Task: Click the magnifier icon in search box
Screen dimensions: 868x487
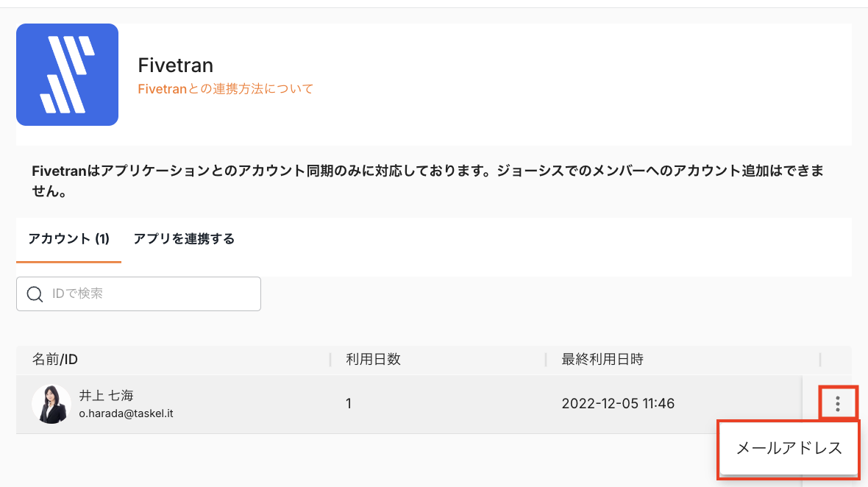Action: coord(35,294)
